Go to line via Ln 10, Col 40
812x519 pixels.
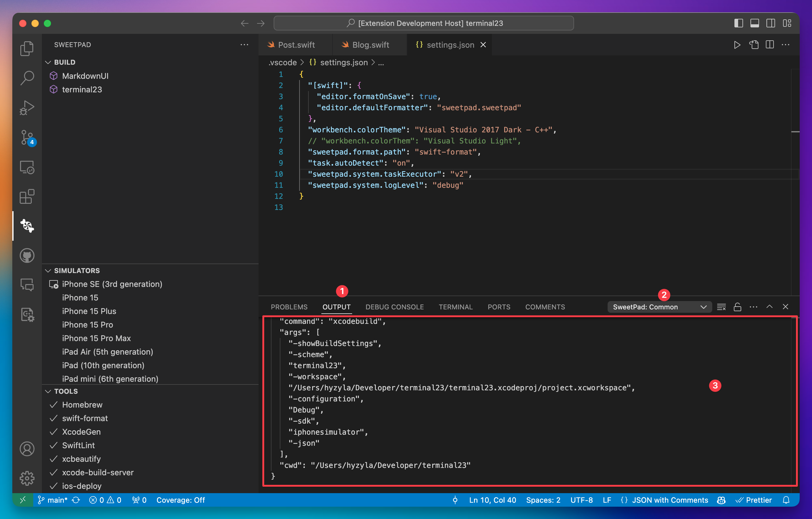pyautogui.click(x=492, y=500)
